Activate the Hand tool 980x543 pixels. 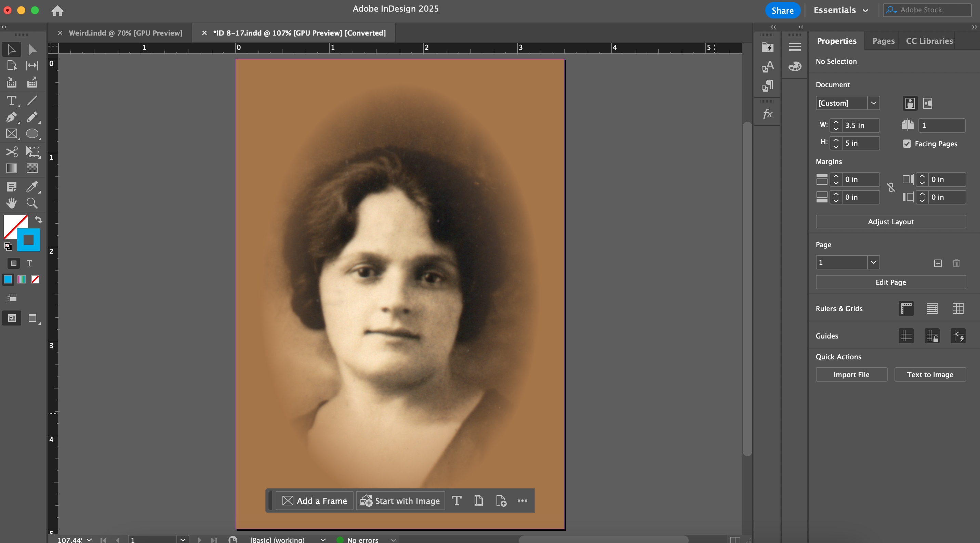(x=11, y=203)
